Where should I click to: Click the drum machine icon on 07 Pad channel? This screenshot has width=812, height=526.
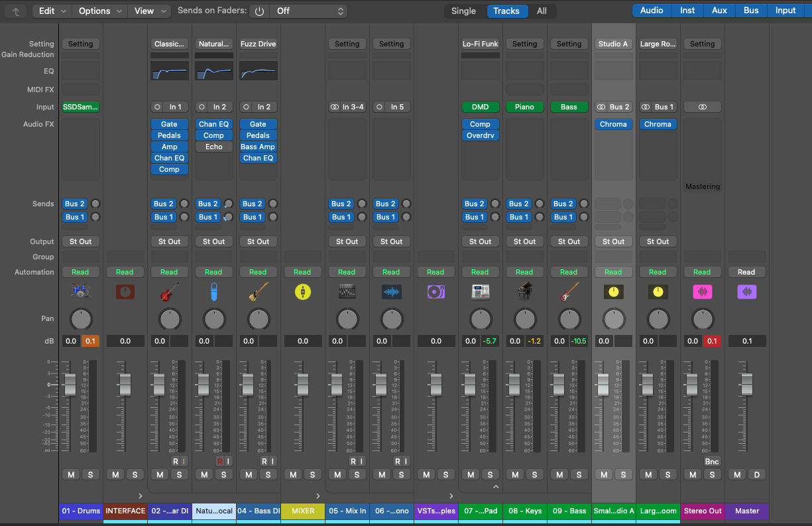click(x=480, y=291)
